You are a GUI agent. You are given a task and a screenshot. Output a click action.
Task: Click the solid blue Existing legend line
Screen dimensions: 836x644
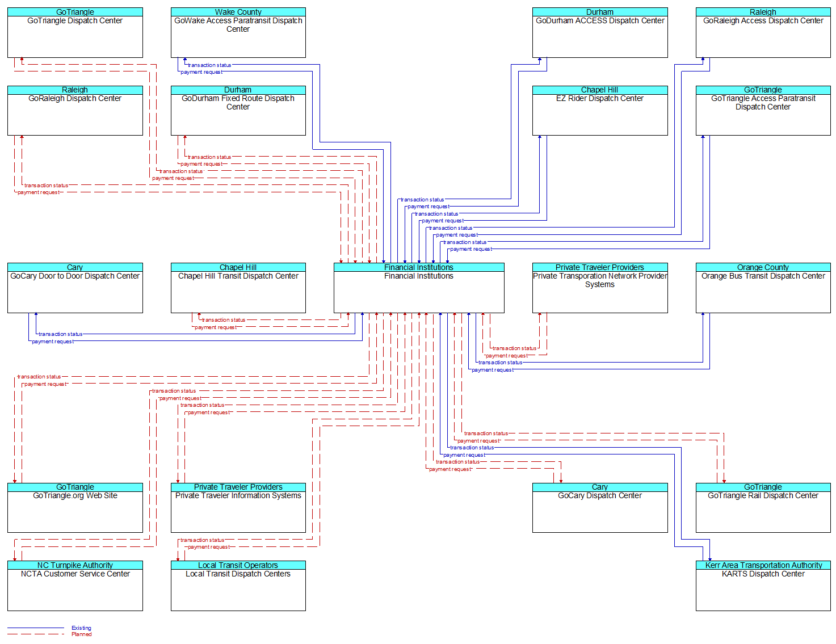36,628
